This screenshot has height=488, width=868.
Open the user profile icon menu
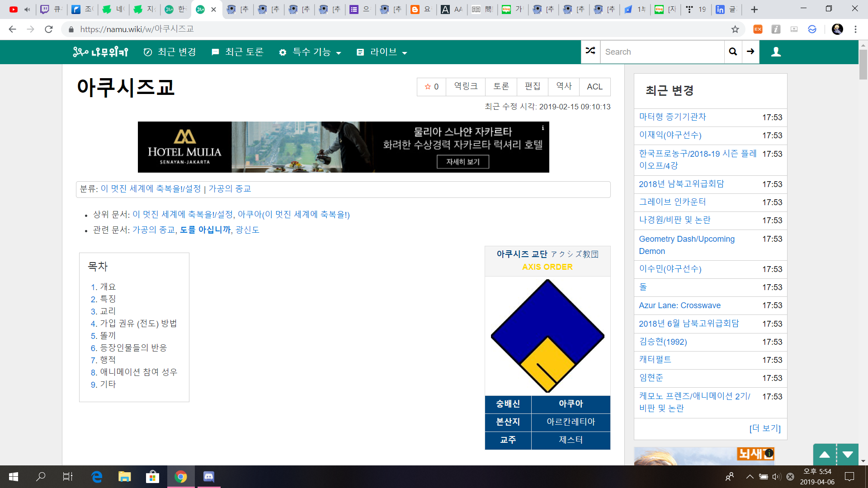coord(776,52)
